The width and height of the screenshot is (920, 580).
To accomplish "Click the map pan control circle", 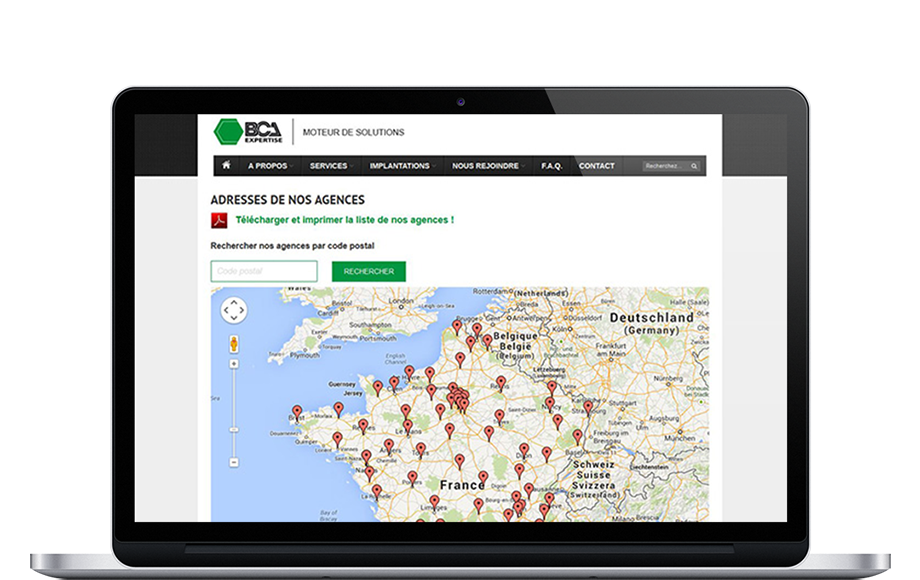I will [x=233, y=311].
